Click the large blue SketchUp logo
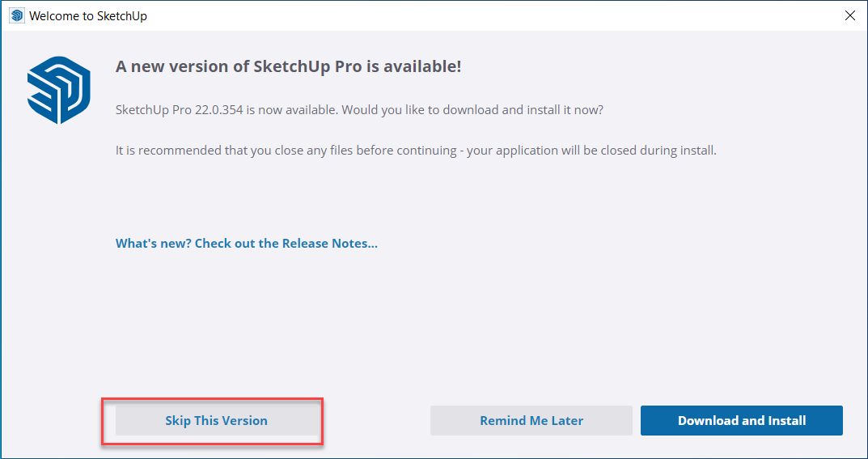Viewport: 868px width, 459px height. (57, 90)
